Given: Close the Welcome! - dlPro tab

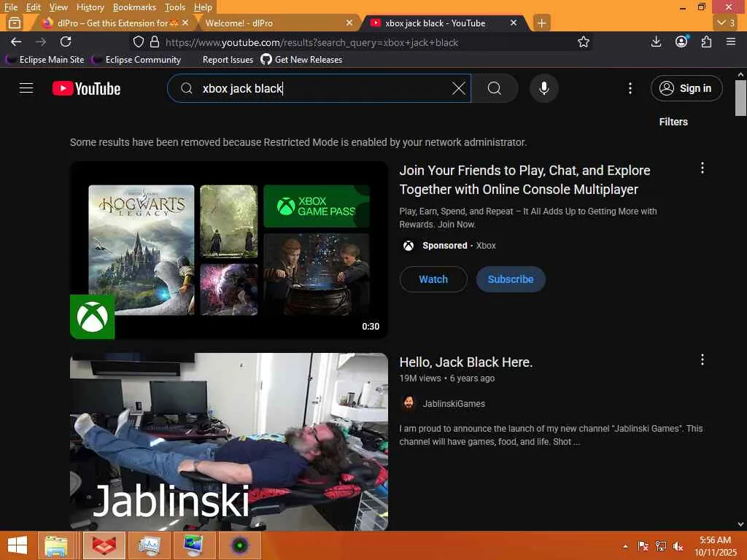Looking at the screenshot, I should click(349, 23).
